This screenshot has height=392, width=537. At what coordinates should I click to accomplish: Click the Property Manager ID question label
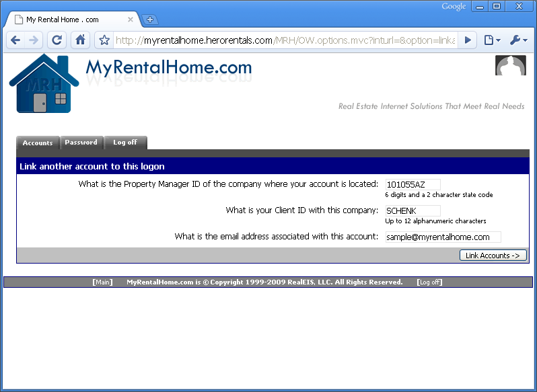point(228,184)
